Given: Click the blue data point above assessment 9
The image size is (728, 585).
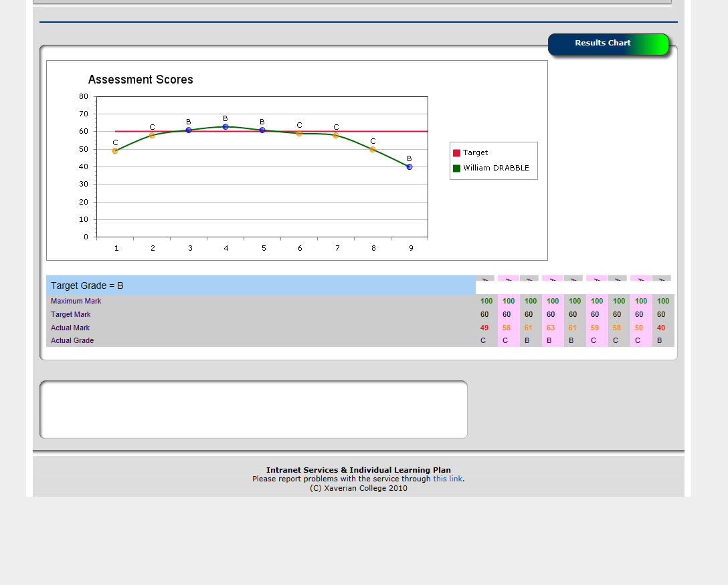Looking at the screenshot, I should (409, 167).
